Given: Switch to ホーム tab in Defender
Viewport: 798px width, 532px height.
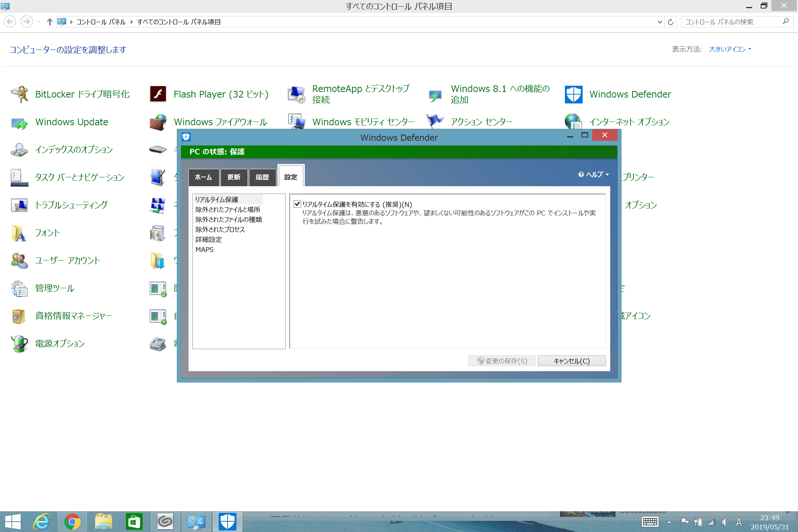Looking at the screenshot, I should [204, 177].
